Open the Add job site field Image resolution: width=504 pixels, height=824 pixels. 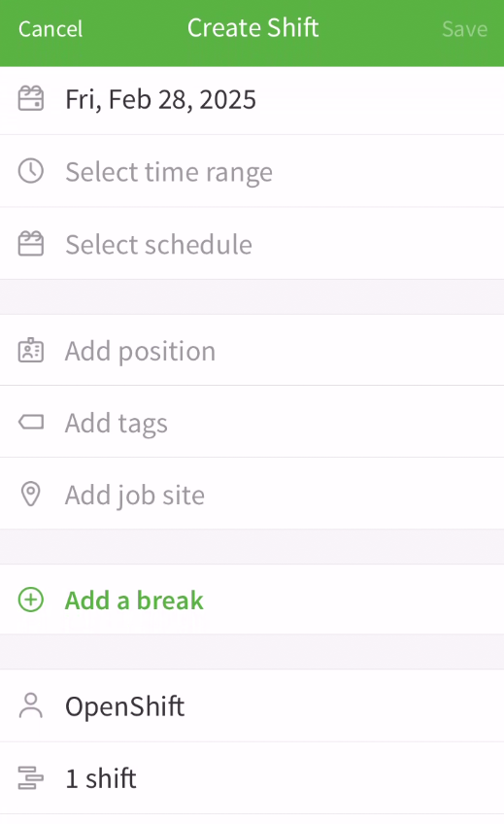tap(252, 494)
